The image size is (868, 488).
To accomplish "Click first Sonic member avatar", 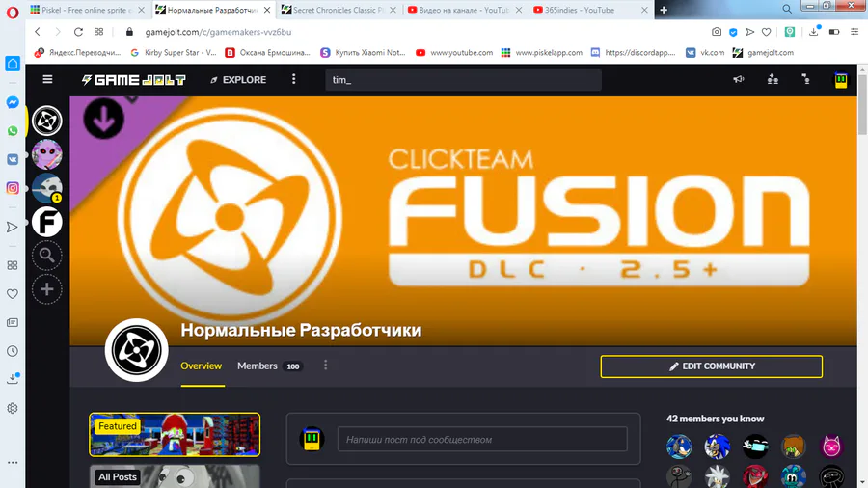I will click(679, 447).
